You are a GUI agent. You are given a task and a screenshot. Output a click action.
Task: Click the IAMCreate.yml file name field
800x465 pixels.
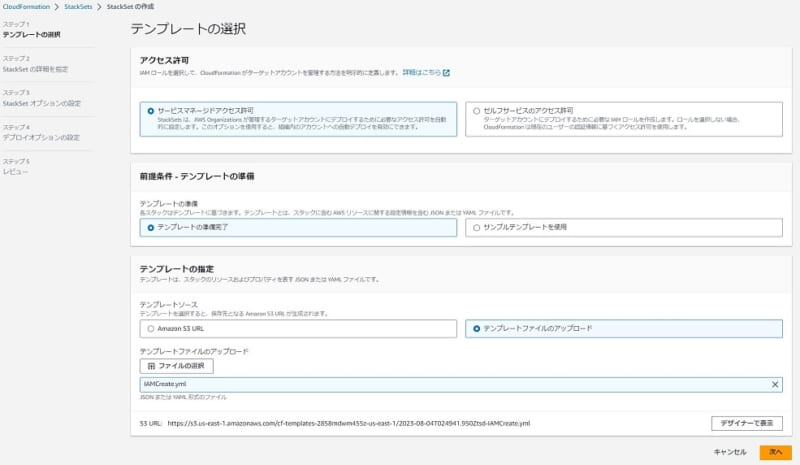pyautogui.click(x=461, y=384)
